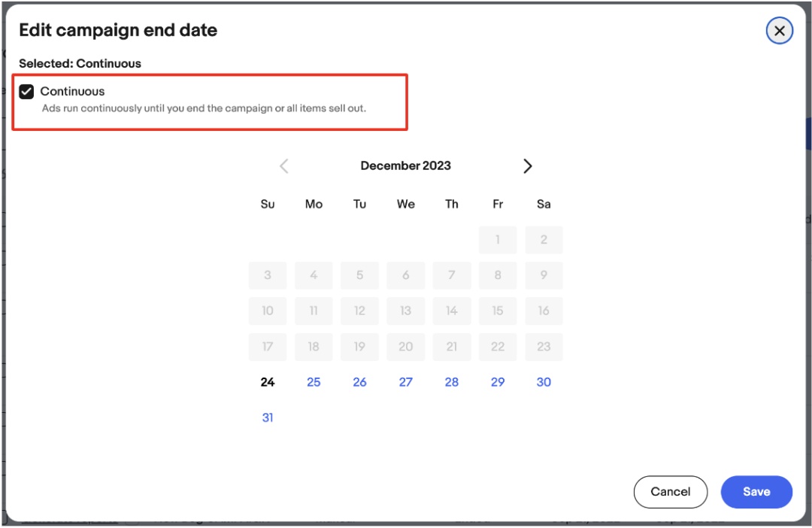Click the Save button
Viewport: 812px width, 528px height.
[x=756, y=492]
